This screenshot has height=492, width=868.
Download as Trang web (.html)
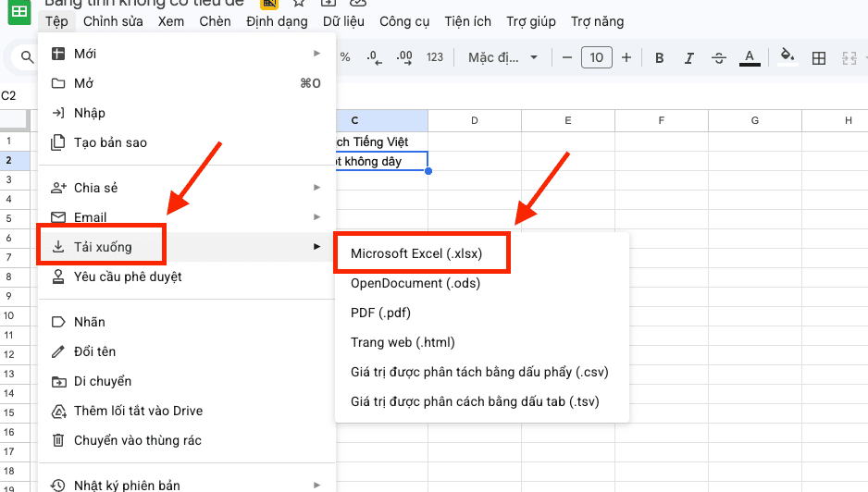click(482, 342)
